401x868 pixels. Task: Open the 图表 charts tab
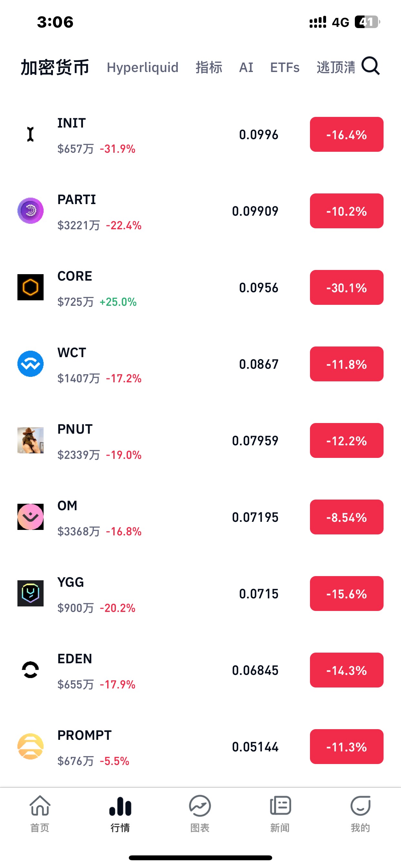tap(200, 813)
